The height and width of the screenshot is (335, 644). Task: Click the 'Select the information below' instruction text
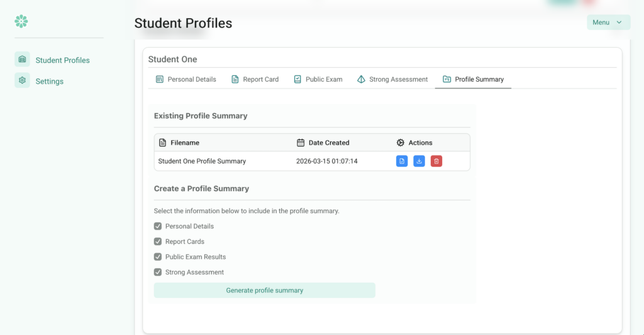(x=247, y=211)
